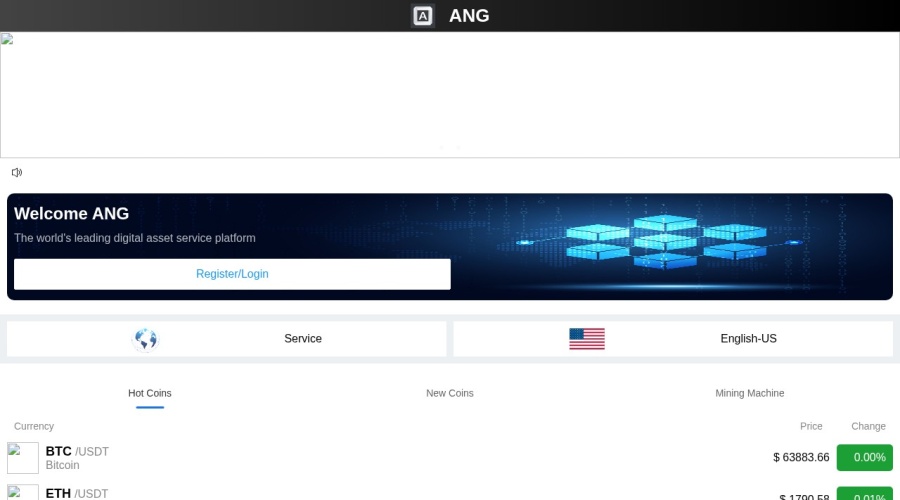Click the ANG title text in header
900x500 pixels.
tap(469, 15)
